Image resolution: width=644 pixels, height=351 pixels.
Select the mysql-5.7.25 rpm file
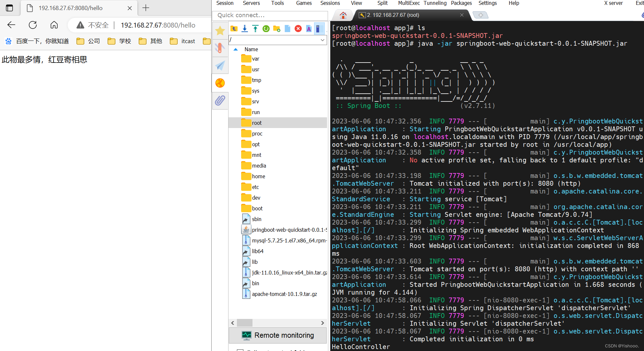click(284, 240)
